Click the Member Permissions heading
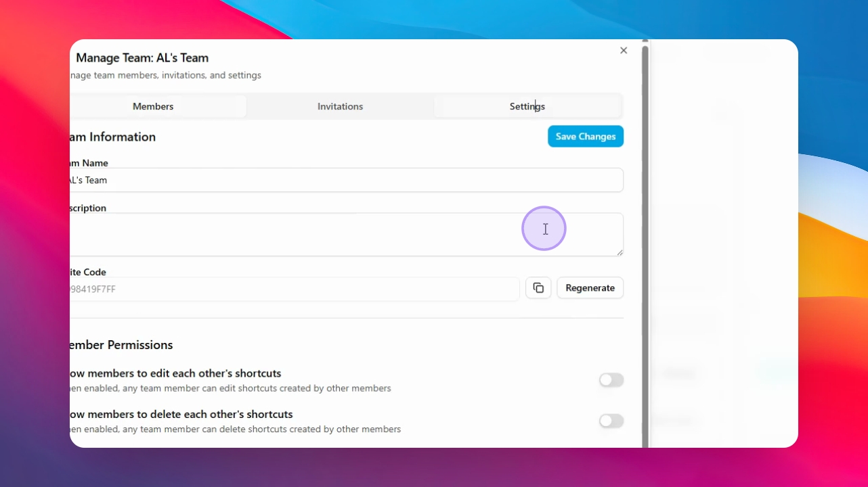Viewport: 868px width, 487px height. tap(121, 345)
